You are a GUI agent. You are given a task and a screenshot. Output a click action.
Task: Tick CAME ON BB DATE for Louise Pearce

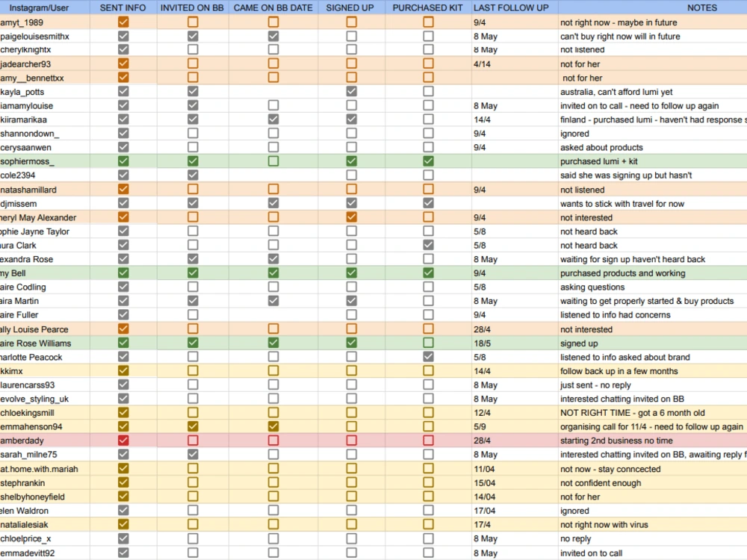(273, 329)
